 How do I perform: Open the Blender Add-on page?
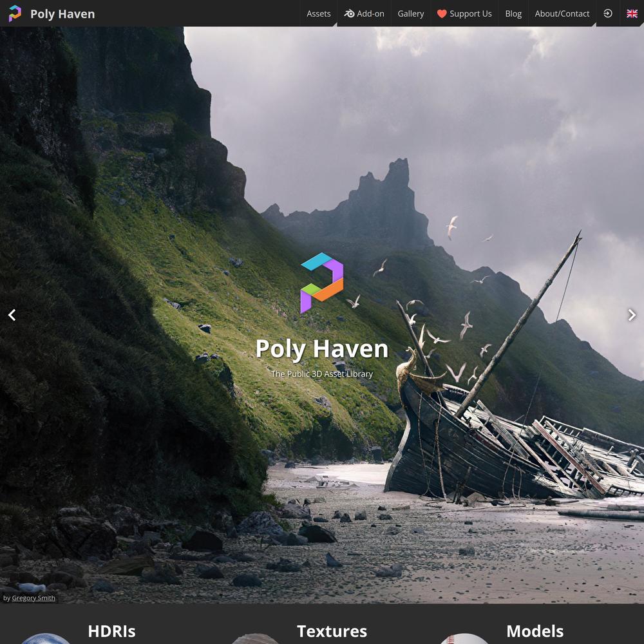[365, 14]
